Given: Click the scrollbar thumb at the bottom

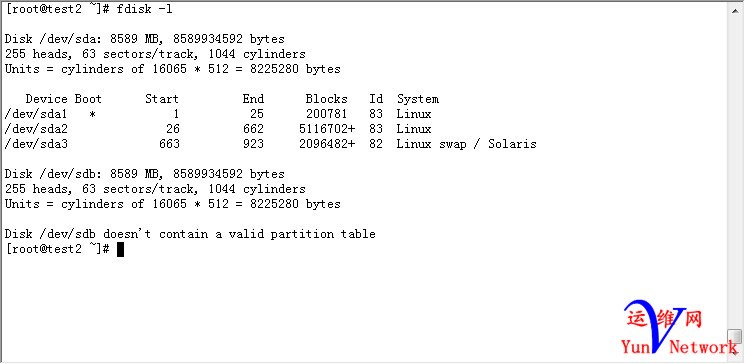Looking at the screenshot, I should pyautogui.click(x=735, y=336).
